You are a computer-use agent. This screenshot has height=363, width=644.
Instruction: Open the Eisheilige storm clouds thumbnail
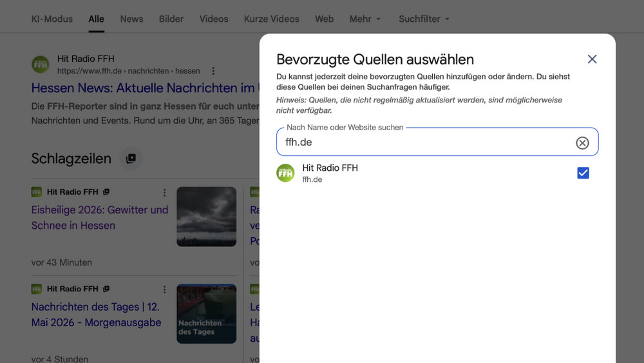(207, 217)
